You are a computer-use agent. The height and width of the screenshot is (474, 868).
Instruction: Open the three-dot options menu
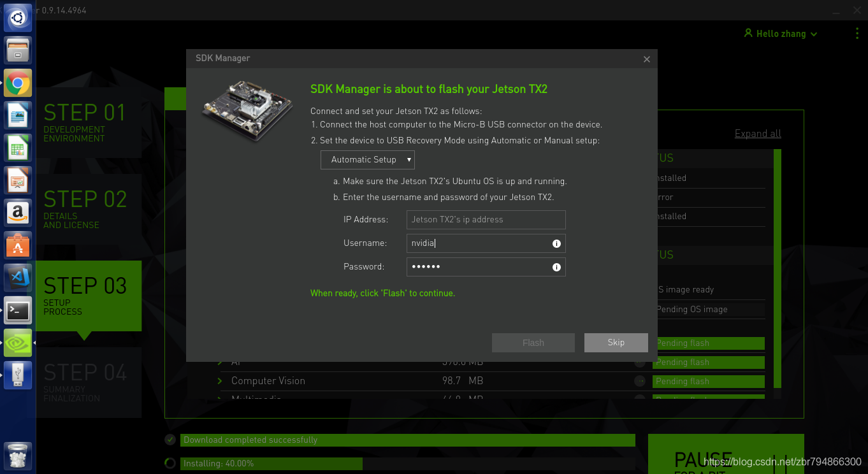(857, 33)
